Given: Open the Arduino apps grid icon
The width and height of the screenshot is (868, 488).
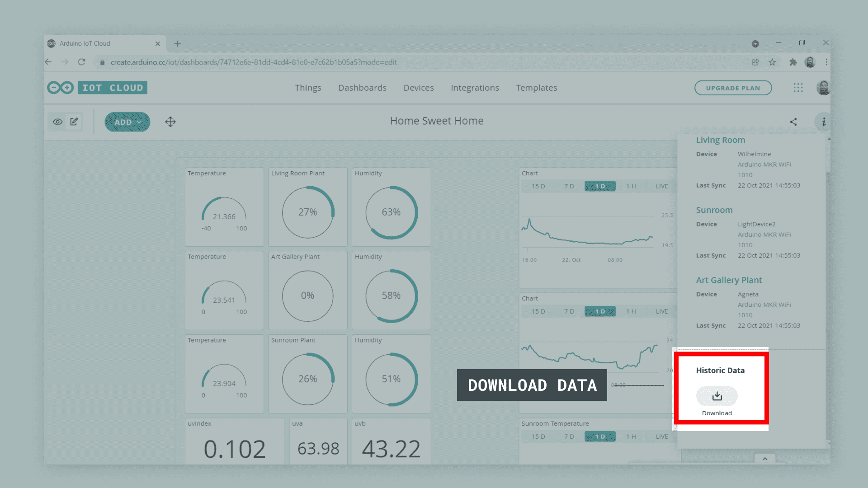Looking at the screenshot, I should 798,88.
